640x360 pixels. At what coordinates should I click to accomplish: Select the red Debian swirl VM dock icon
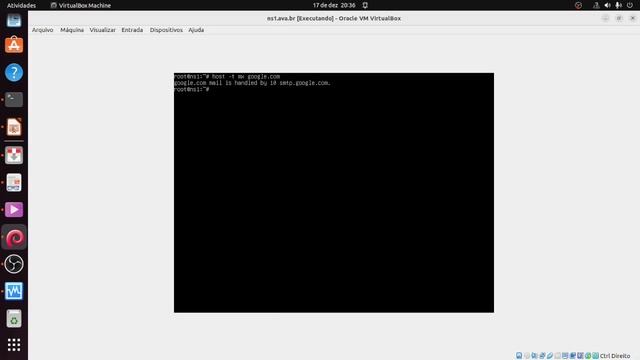(14, 237)
